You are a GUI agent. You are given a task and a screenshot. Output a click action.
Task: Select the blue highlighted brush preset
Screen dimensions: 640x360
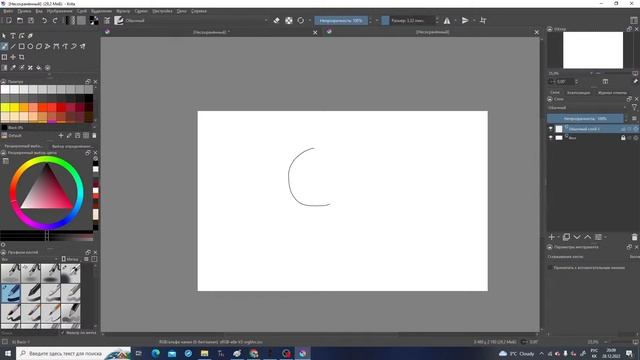[x=11, y=293]
